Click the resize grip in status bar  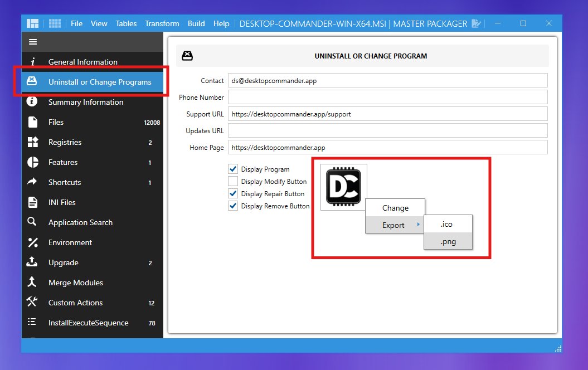pos(558,349)
